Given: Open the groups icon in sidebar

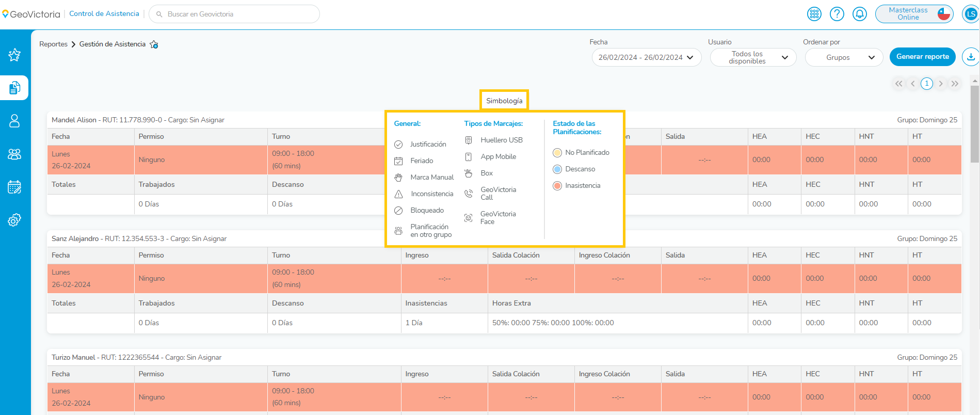Looking at the screenshot, I should click(14, 154).
